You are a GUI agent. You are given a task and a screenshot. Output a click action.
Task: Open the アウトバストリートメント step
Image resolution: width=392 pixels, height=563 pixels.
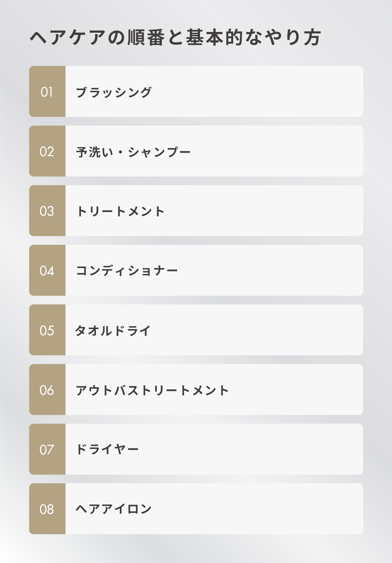click(x=152, y=390)
